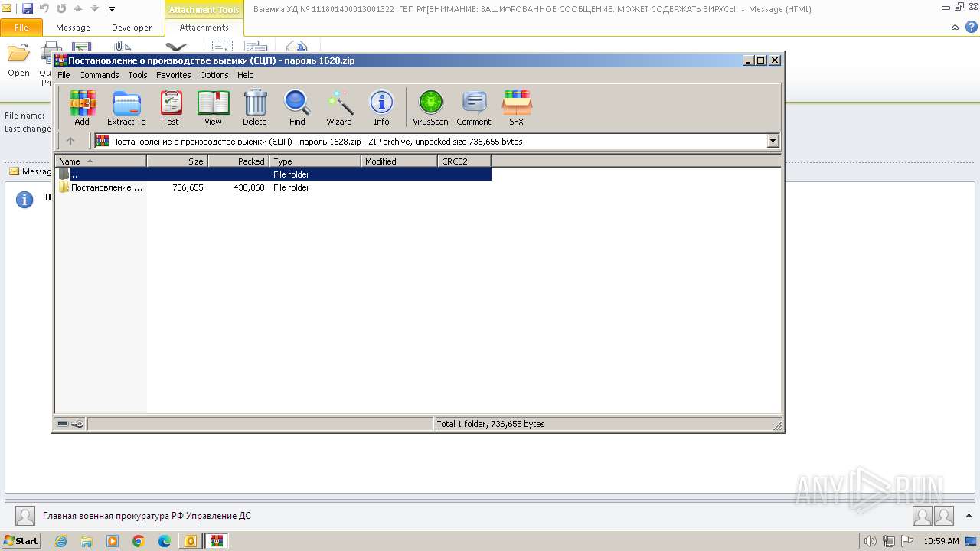
Task: Select the Постановление folder row
Action: coord(273,187)
